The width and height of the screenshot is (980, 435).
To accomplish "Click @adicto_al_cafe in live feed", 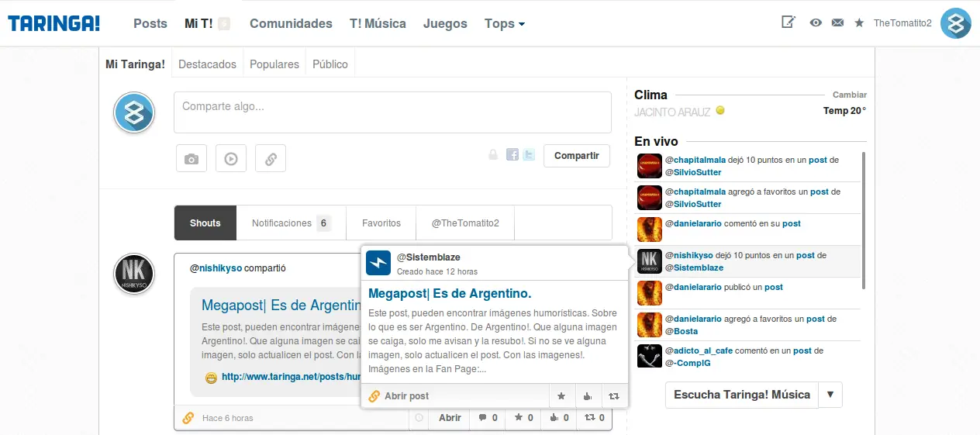I will point(699,350).
